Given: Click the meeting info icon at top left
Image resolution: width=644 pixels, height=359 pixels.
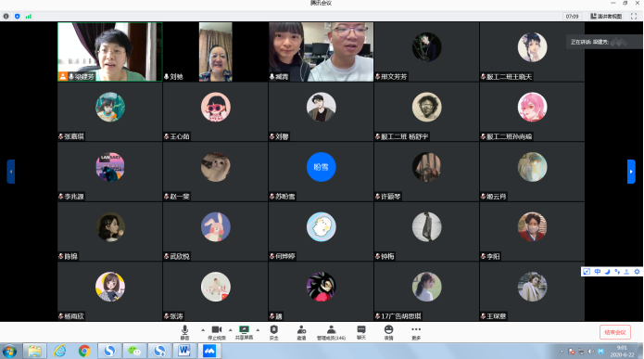Looking at the screenshot, I should tap(6, 16).
